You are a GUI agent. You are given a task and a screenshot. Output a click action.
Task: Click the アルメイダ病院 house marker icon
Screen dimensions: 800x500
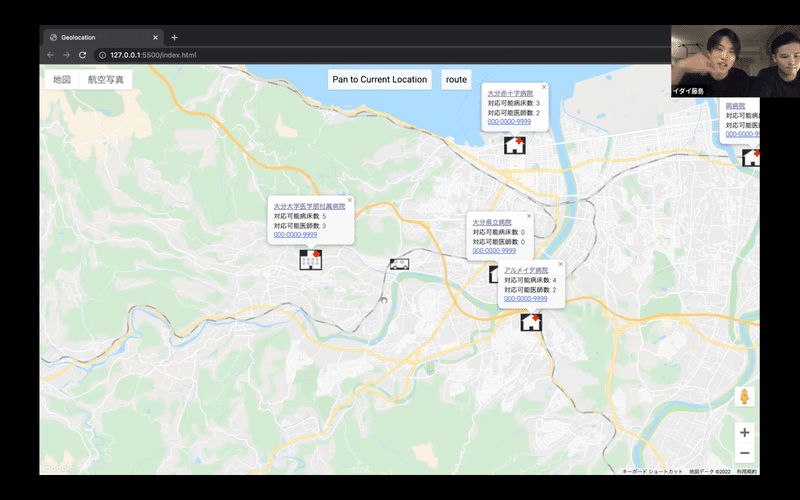[531, 322]
